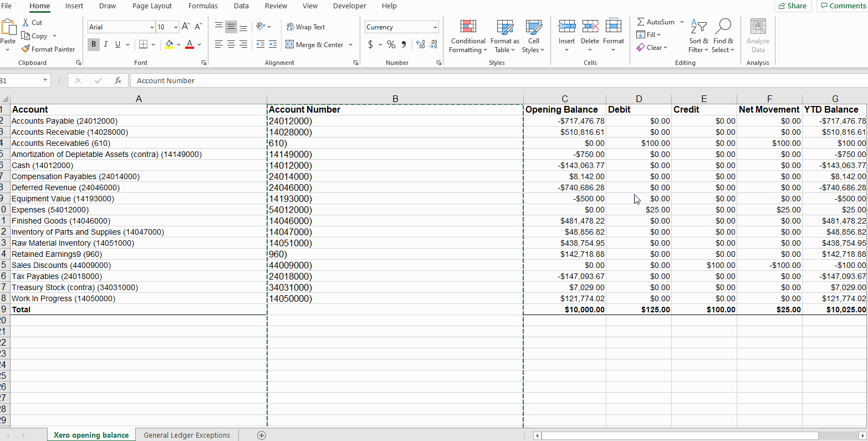Open Font dialog launcher
This screenshot has width=868, height=441.
204,63
